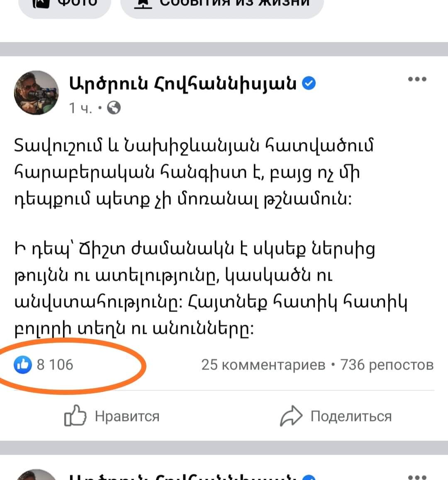Viewport: 448px width, 480px height.
Task: Like the post with Нравится
Action: [112, 416]
